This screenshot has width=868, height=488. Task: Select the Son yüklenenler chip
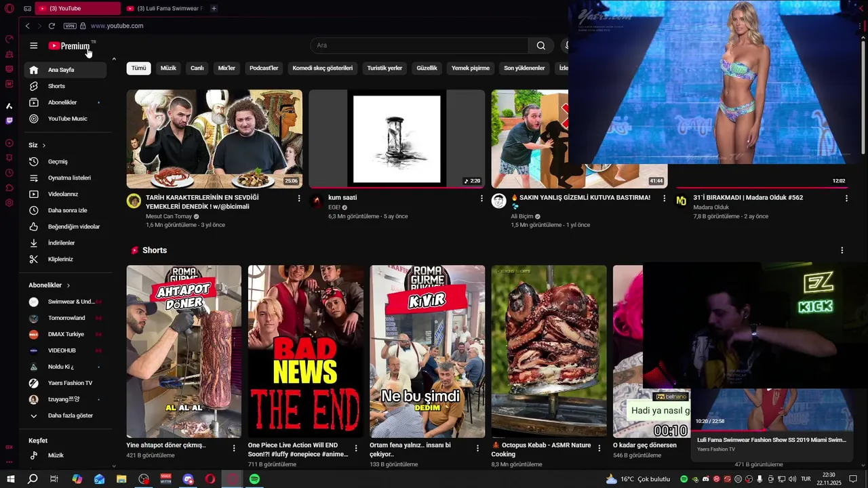[x=524, y=68]
